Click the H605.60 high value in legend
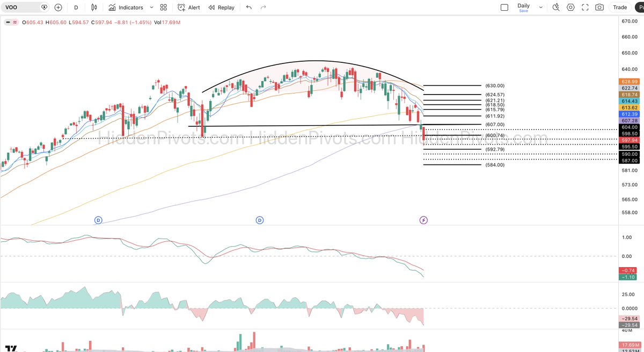This screenshot has height=352, width=644. click(x=56, y=23)
